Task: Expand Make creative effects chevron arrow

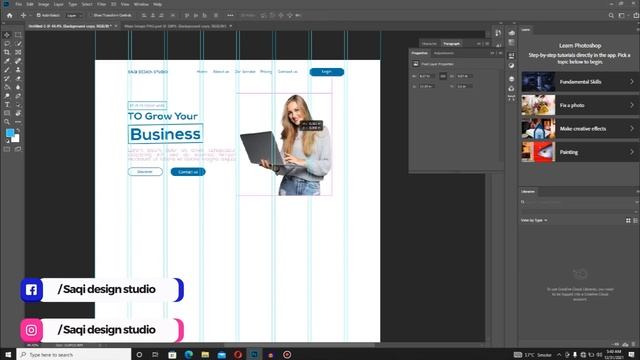Action: pyautogui.click(x=632, y=129)
